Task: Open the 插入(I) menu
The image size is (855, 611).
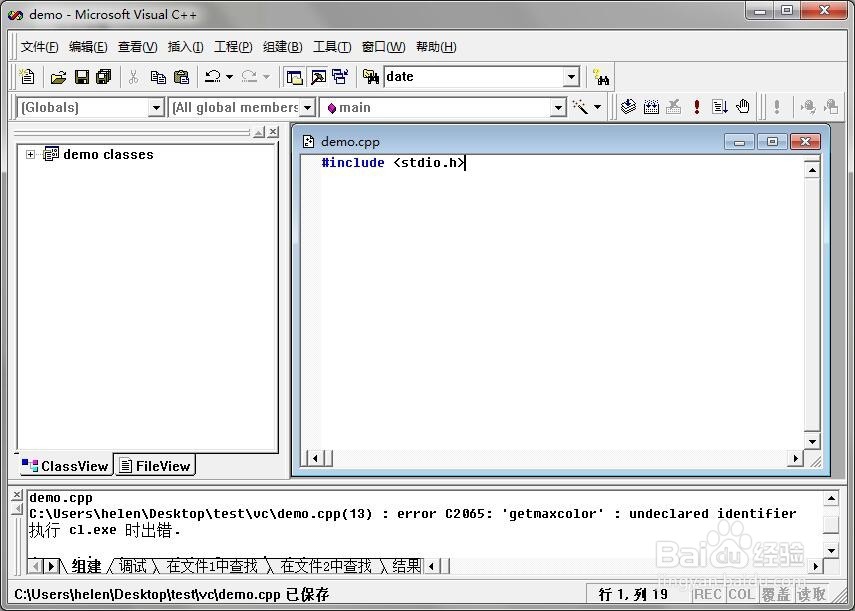Action: [185, 47]
